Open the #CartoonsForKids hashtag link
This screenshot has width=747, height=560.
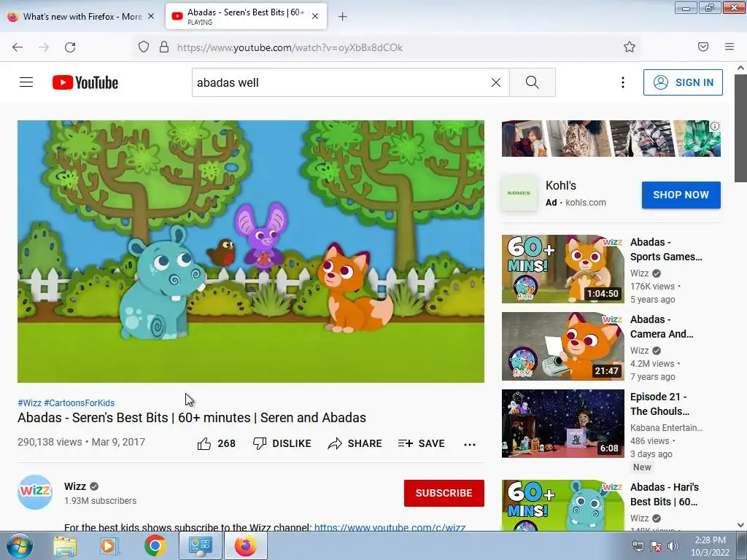pyautogui.click(x=79, y=402)
